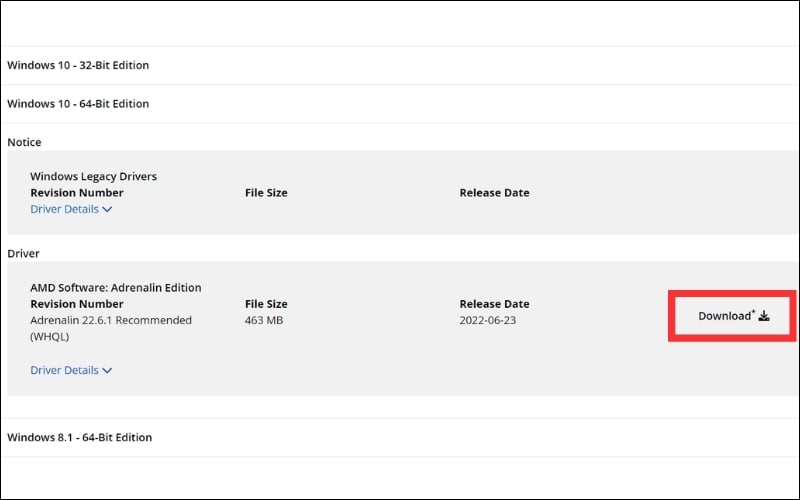Select the Driver section heading
800x500 pixels.
[x=23, y=254]
